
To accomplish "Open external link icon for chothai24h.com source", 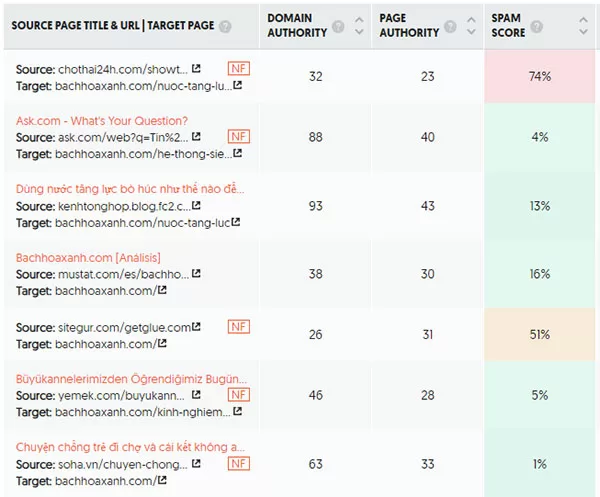I will click(196, 68).
